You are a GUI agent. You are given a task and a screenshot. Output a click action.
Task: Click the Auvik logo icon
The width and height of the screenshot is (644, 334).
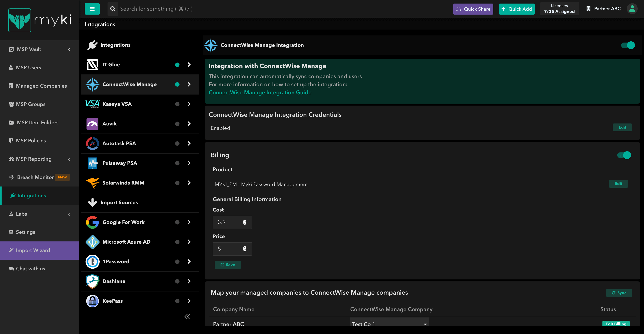[93, 124]
